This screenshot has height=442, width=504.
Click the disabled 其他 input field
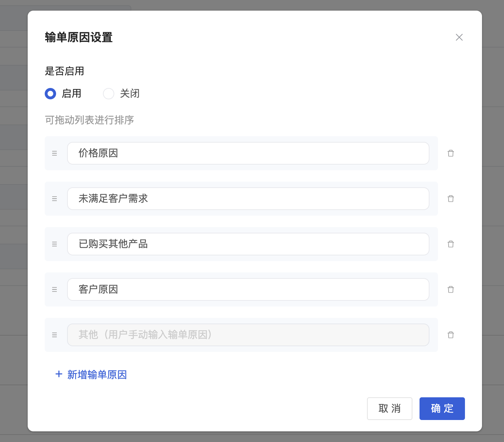tap(248, 335)
